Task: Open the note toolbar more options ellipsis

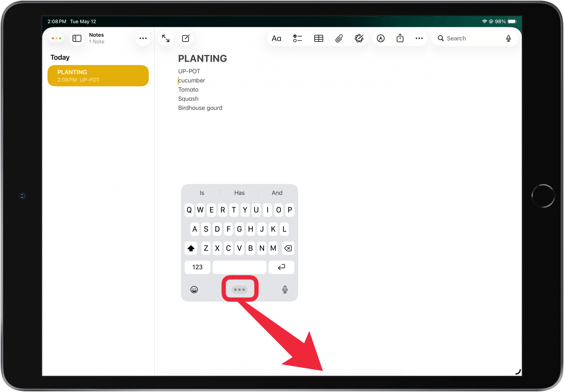Action: (419, 38)
